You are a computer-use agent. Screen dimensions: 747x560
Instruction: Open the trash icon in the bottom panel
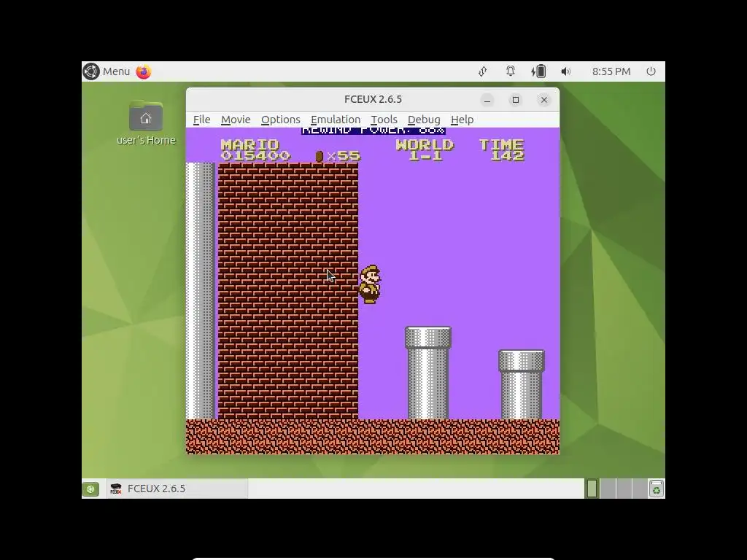(x=657, y=489)
